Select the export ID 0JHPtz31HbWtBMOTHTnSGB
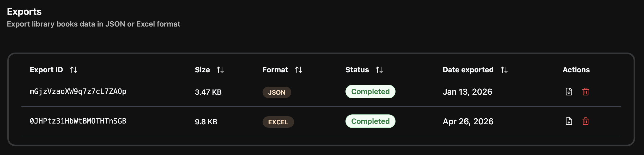 (x=78, y=121)
